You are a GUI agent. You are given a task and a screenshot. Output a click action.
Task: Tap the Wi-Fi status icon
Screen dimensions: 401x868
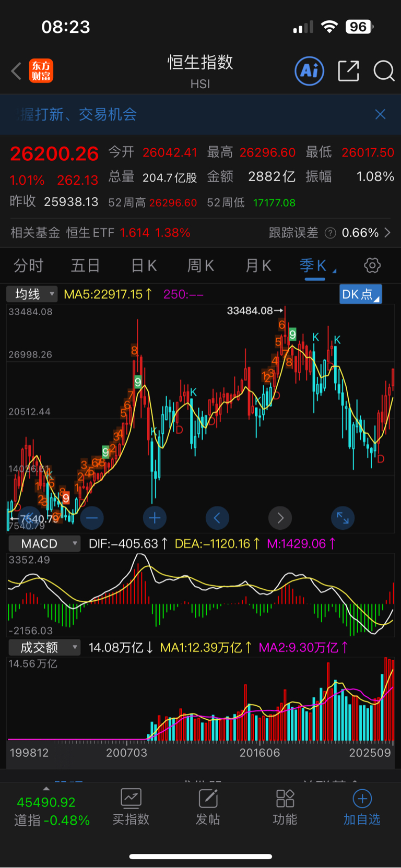329,27
